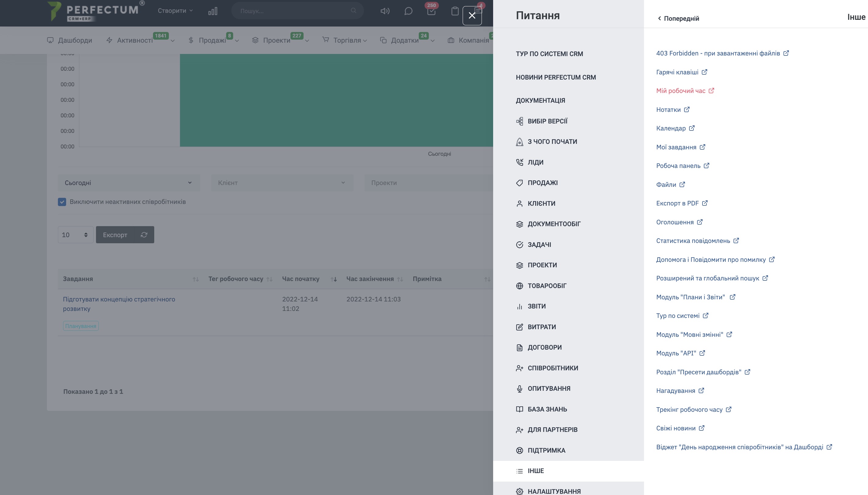Close the Питання help panel with X
Viewport: 868px width, 495px height.
472,16
